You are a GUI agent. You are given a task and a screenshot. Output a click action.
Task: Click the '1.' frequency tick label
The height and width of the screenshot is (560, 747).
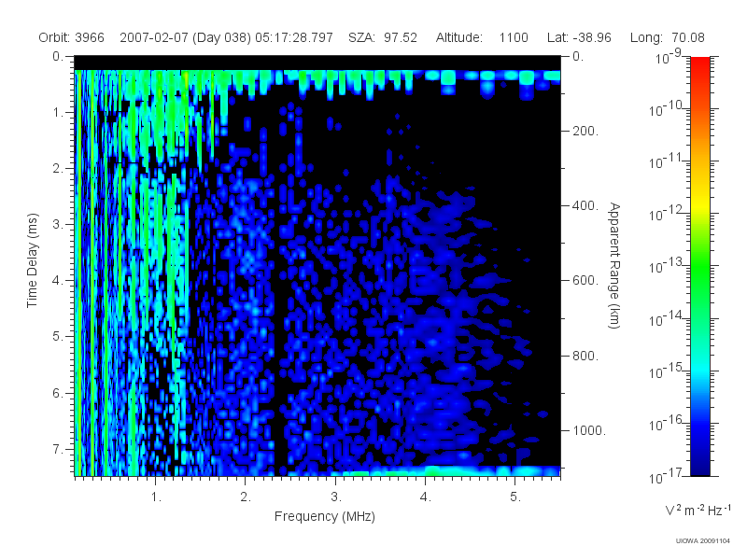coord(156,497)
